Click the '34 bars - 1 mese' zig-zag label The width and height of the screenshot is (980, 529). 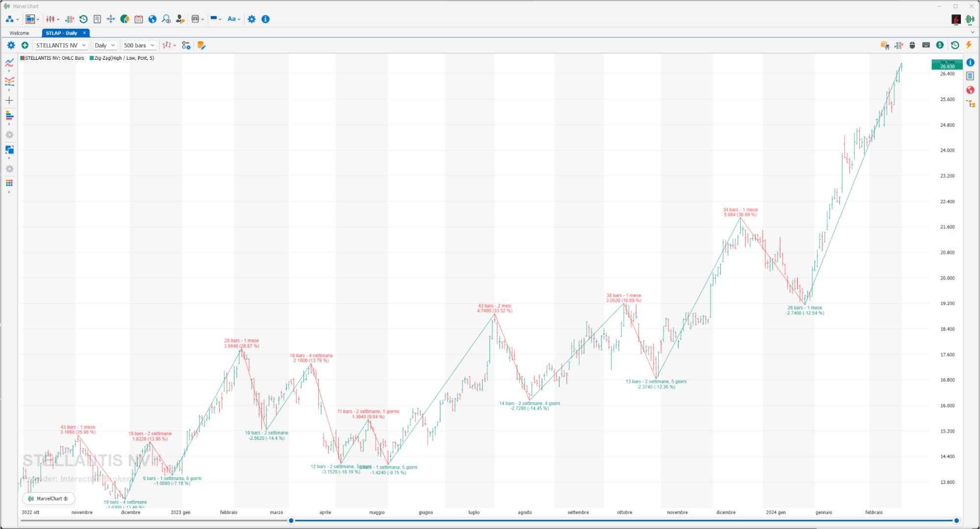(740, 210)
